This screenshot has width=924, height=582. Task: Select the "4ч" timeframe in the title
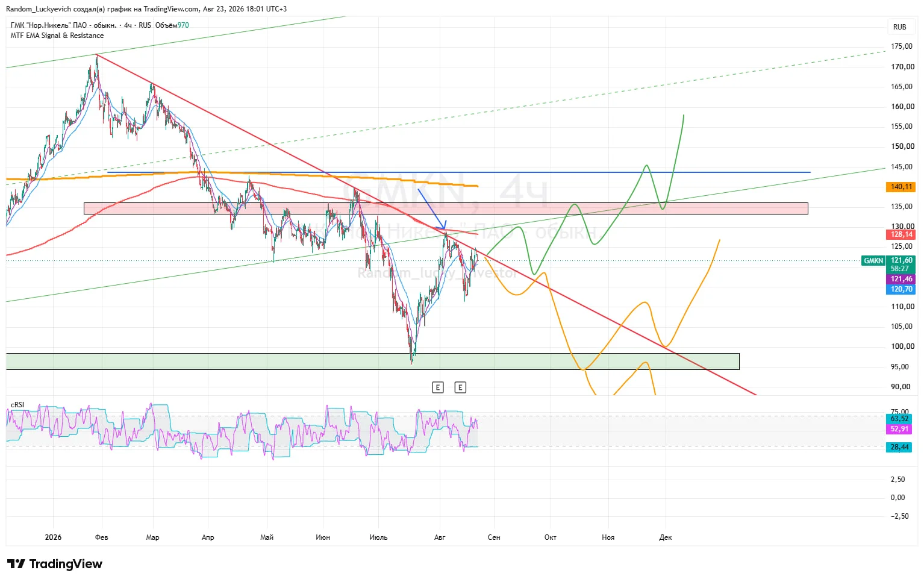(128, 25)
